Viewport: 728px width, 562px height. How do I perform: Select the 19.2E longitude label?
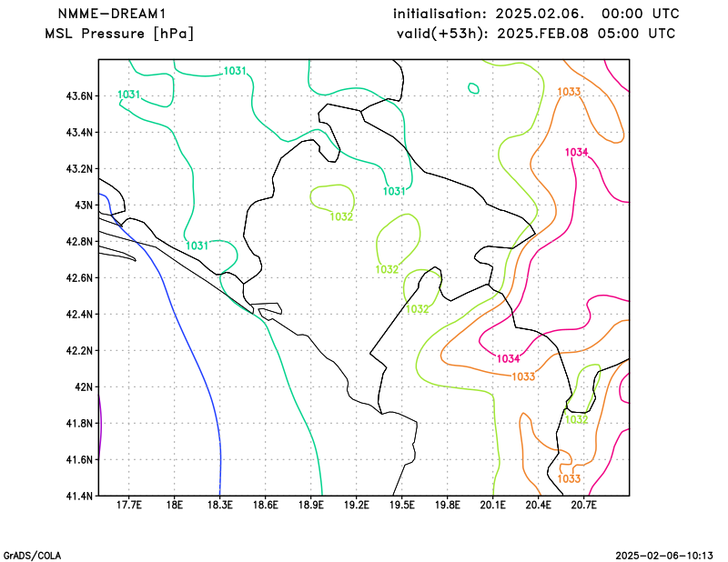[356, 505]
